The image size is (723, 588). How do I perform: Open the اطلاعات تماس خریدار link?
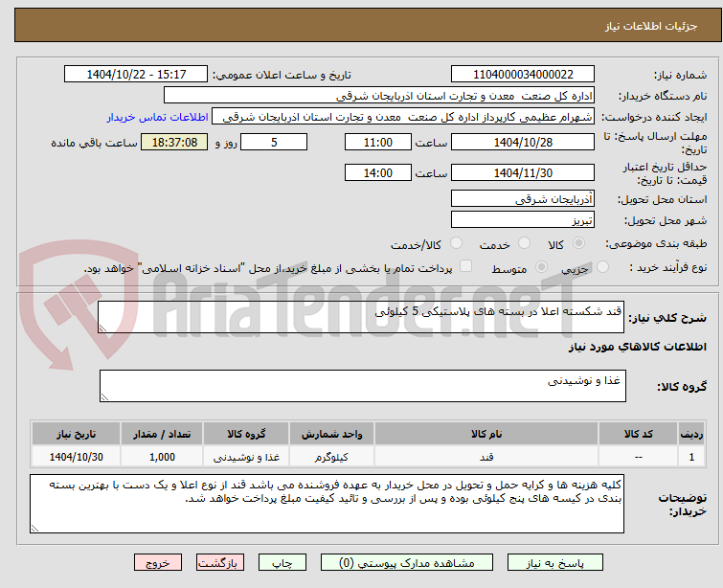point(158,117)
